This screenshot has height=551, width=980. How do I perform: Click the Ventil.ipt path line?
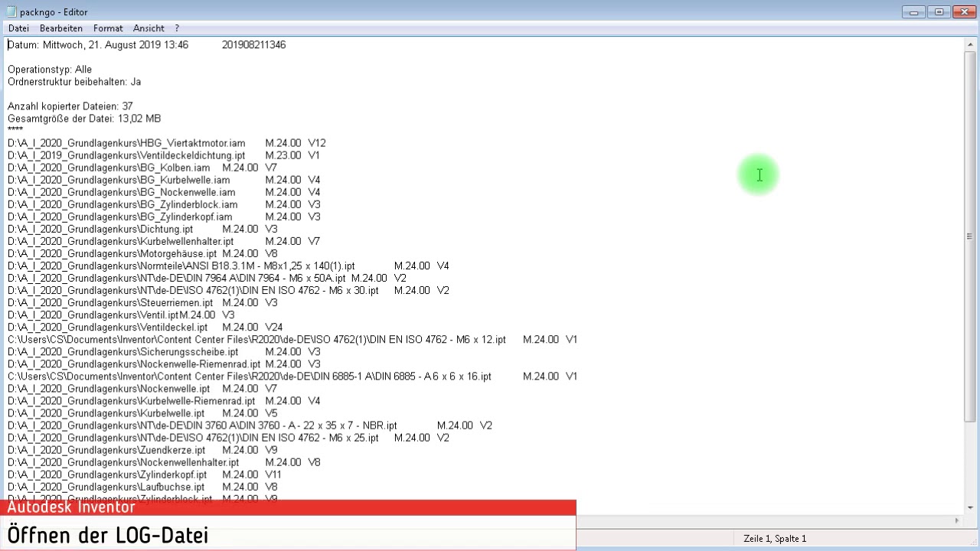point(121,315)
